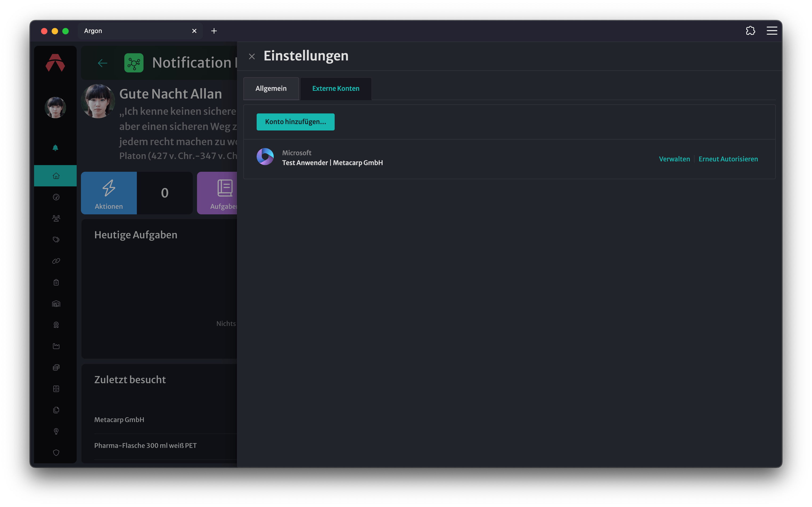812x507 pixels.
Task: Select the Argon tab in title bar
Action: click(140, 31)
